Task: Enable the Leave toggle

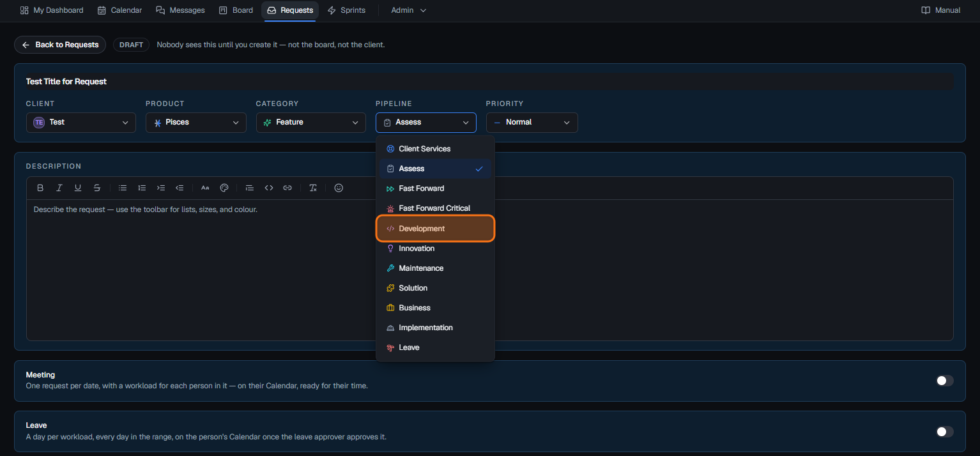Action: tap(945, 432)
